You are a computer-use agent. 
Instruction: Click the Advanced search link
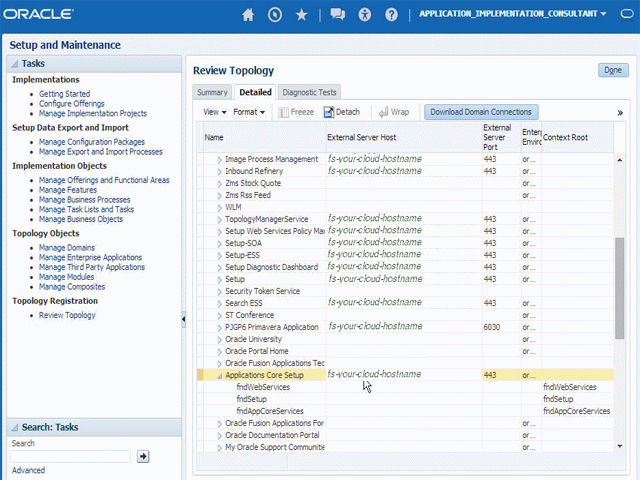tap(28, 470)
